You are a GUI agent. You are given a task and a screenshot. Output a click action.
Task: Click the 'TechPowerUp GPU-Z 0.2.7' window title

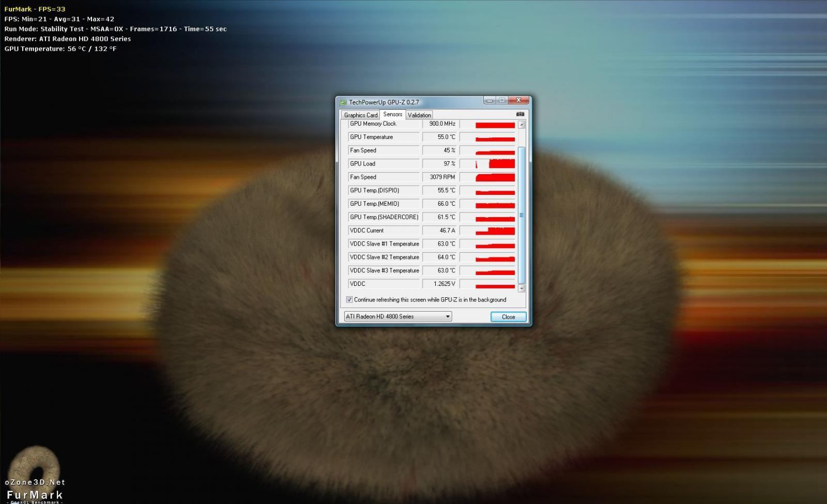pyautogui.click(x=384, y=102)
